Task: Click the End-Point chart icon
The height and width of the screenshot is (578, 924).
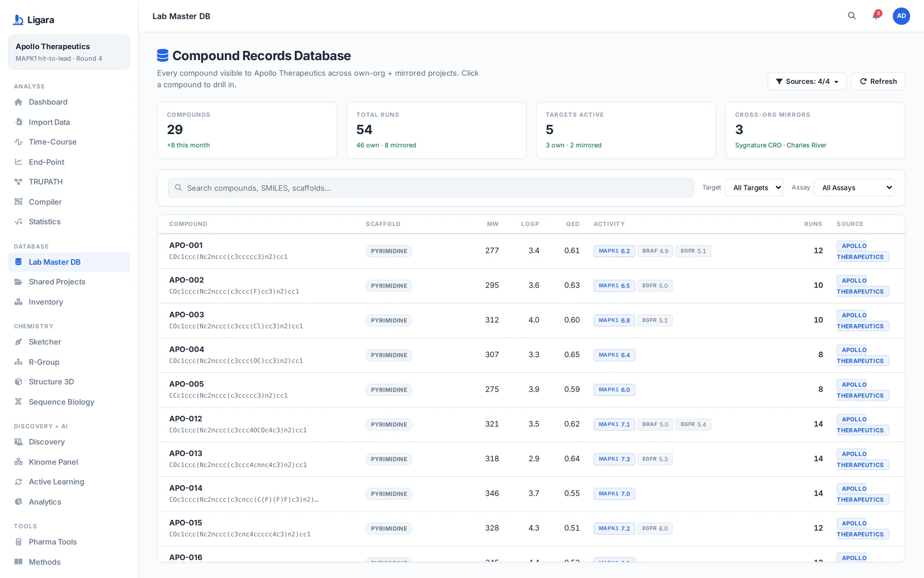Action: [x=18, y=162]
